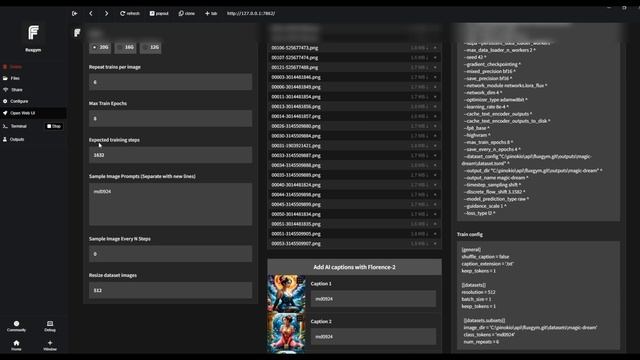Image resolution: width=640 pixels, height=360 pixels.
Task: Click file name 00045-3145509899.png
Action: [x=296, y=204]
